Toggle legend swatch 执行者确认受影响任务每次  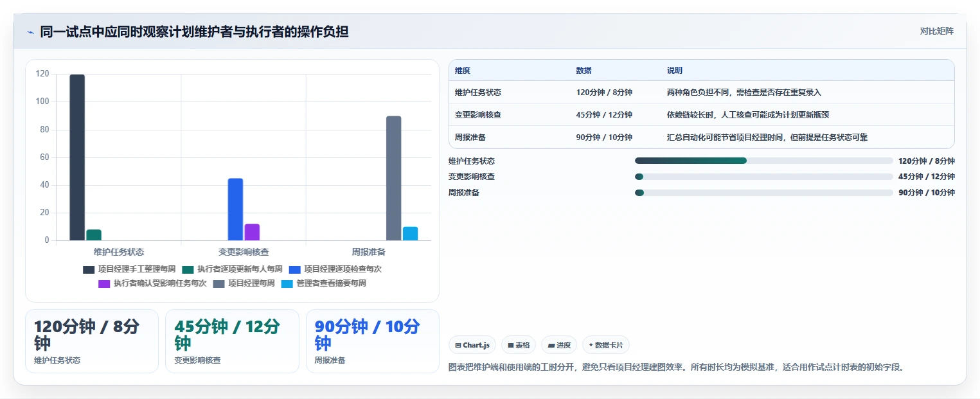tap(104, 283)
